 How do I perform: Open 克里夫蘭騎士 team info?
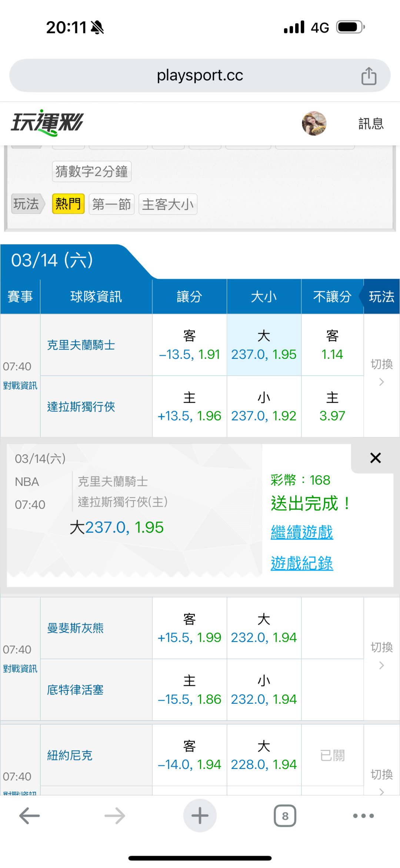(81, 345)
